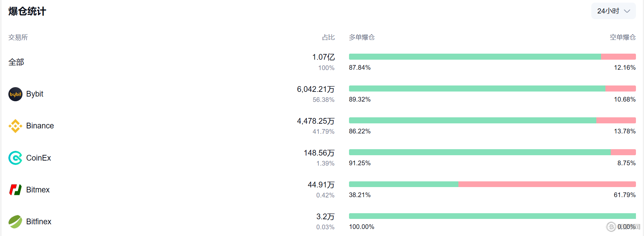
Task: Select the 全部 total row label
Action: click(x=16, y=62)
